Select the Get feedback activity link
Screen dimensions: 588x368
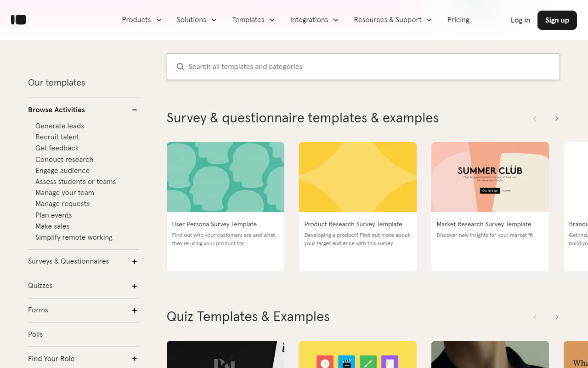click(x=57, y=148)
